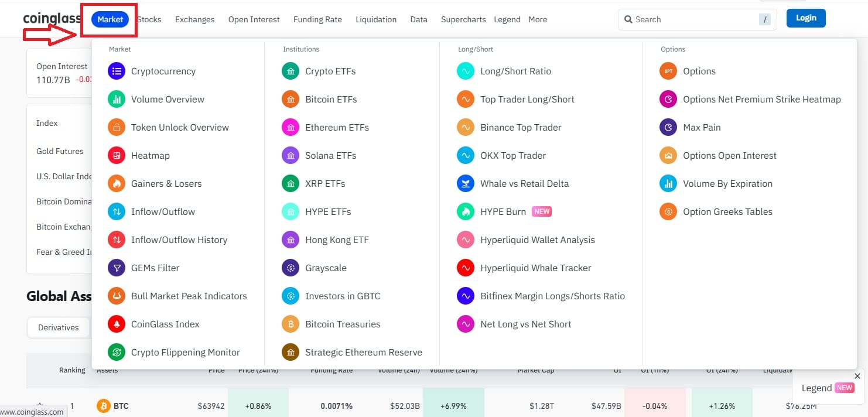Click the coinglass logo
868x417 pixels.
coord(52,19)
